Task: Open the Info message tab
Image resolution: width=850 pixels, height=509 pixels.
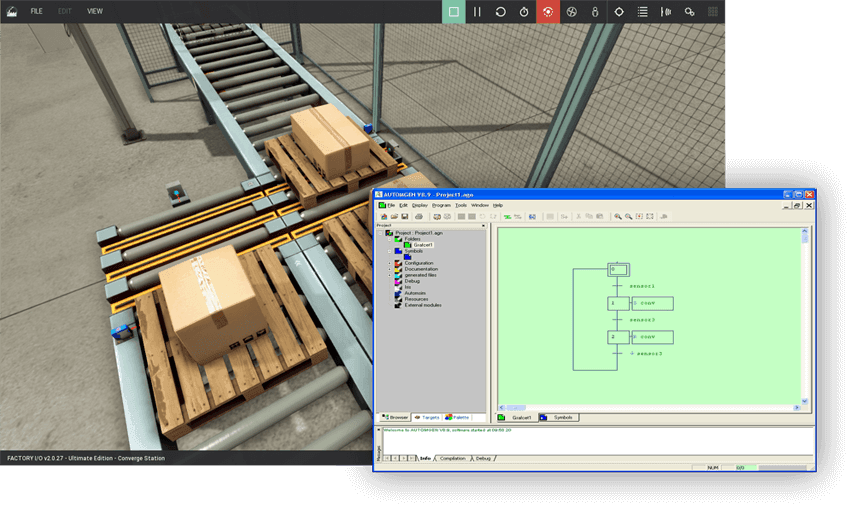Action: [x=425, y=459]
